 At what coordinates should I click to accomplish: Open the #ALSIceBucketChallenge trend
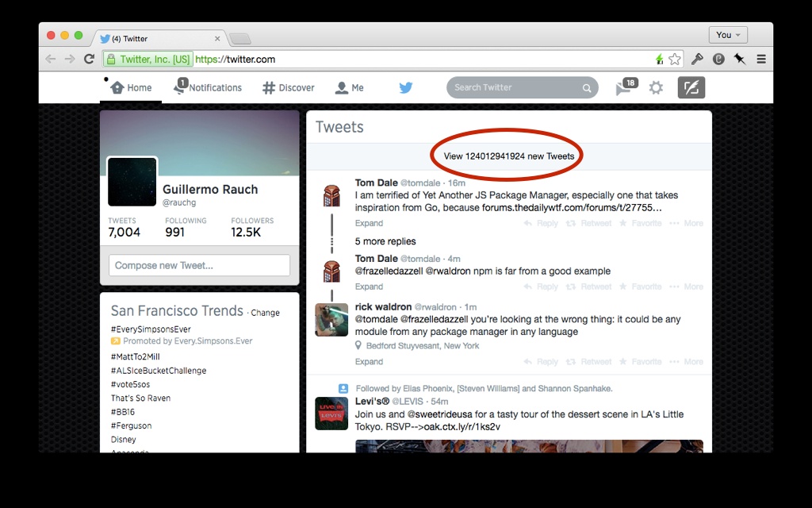(x=159, y=371)
